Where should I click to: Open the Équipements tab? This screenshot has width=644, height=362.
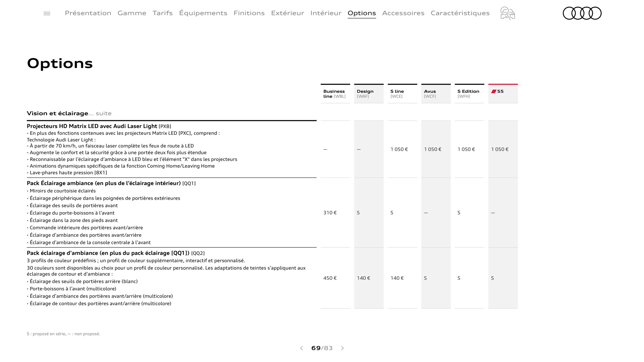(x=203, y=13)
